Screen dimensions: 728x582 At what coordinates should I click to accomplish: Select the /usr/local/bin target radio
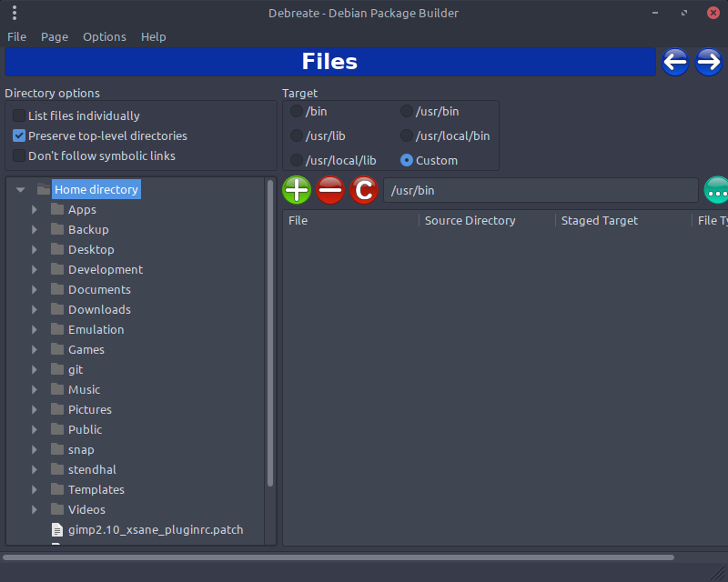tap(407, 135)
